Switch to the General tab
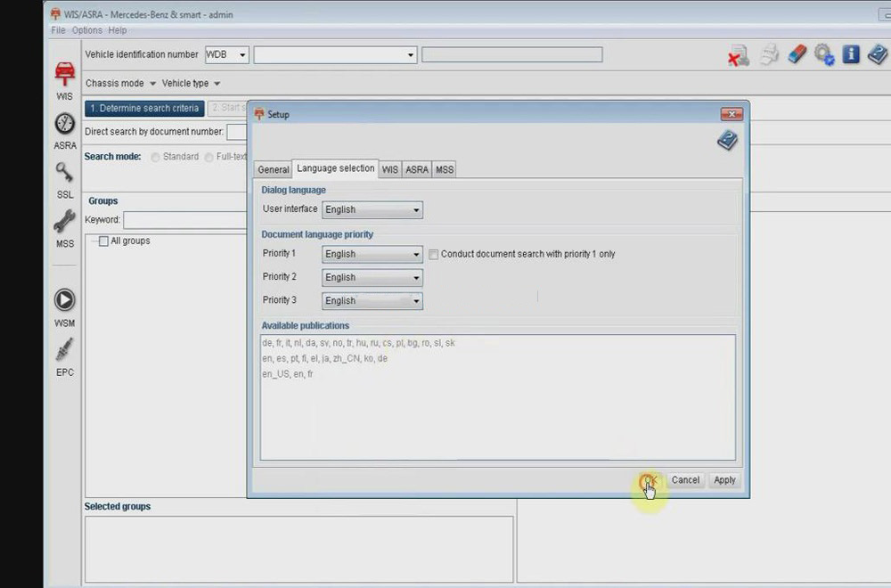The width and height of the screenshot is (891, 588). tap(274, 169)
